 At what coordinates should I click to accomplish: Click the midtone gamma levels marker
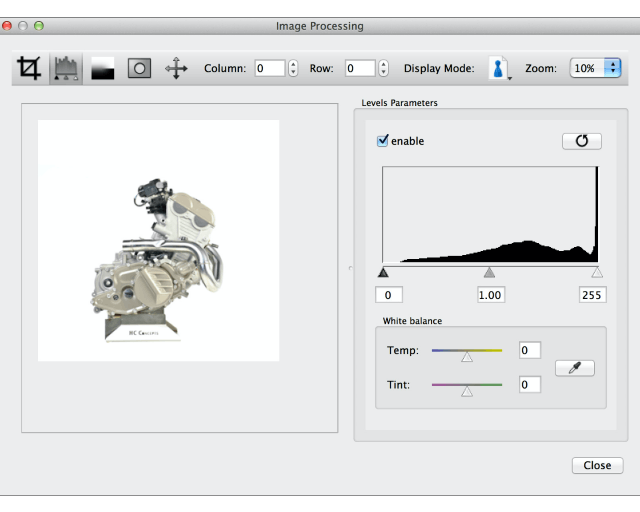(x=489, y=272)
